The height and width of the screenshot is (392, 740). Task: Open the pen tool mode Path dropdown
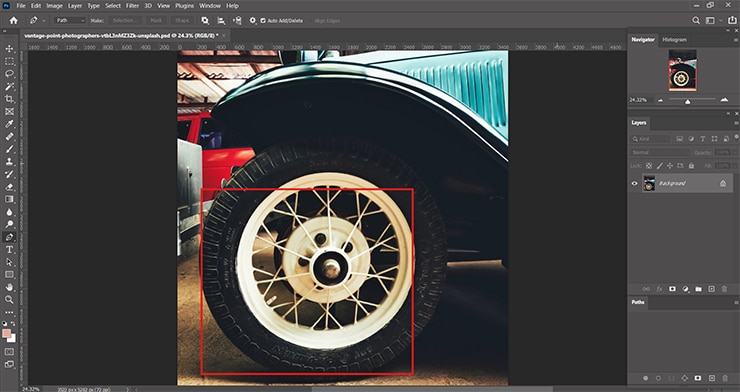(x=70, y=20)
